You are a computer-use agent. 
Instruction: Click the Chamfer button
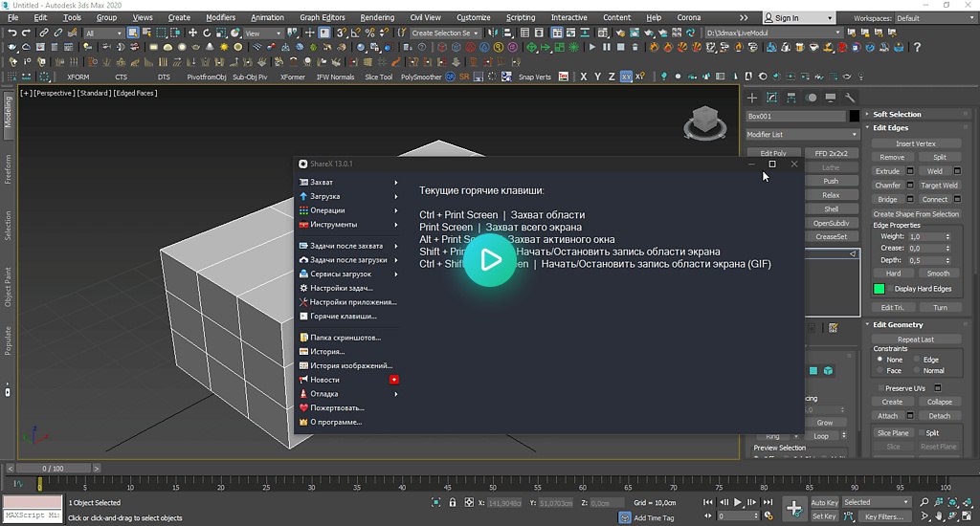[887, 186]
